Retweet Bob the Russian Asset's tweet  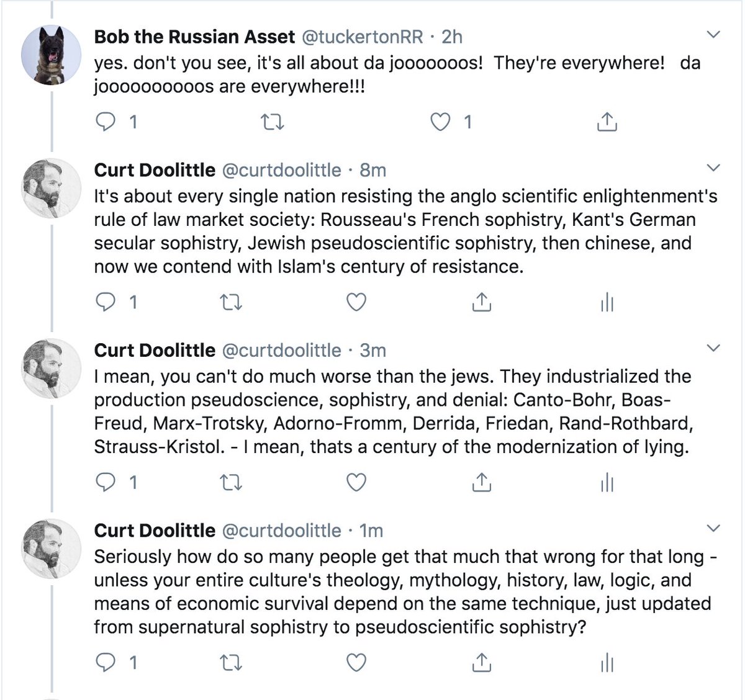point(273,122)
